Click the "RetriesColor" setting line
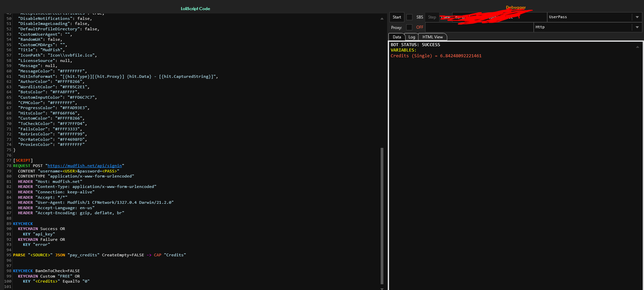Image resolution: width=644 pixels, height=290 pixels. coord(53,134)
